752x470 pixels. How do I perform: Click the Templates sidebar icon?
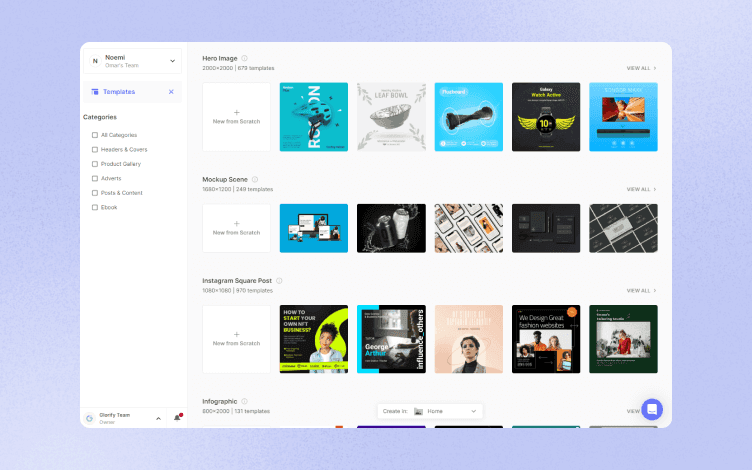95,92
